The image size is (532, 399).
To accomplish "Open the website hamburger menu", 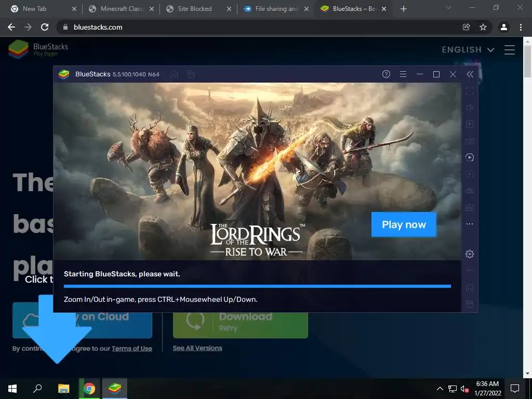I will click(510, 50).
